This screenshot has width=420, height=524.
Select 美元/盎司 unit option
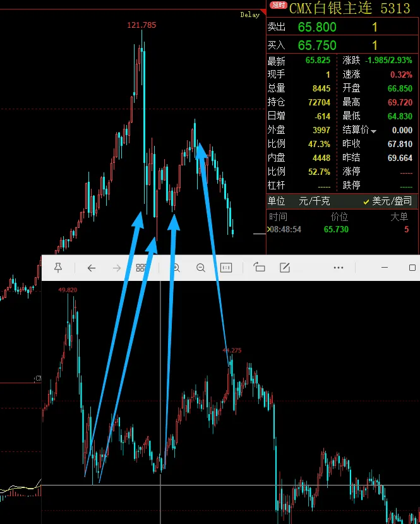click(x=388, y=201)
